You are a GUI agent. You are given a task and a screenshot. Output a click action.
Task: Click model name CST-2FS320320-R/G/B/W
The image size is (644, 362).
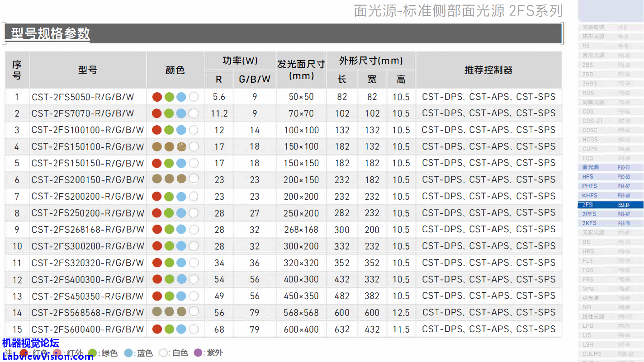(x=88, y=263)
